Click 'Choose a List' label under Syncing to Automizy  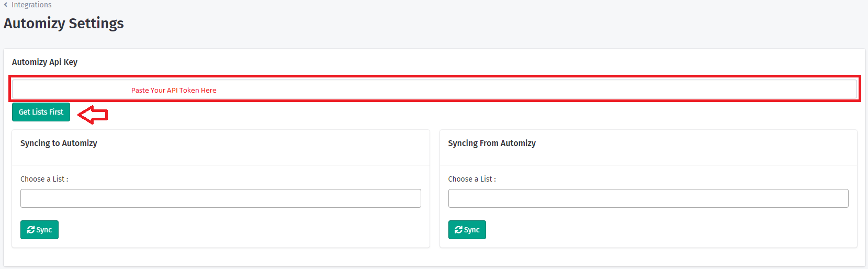44,180
